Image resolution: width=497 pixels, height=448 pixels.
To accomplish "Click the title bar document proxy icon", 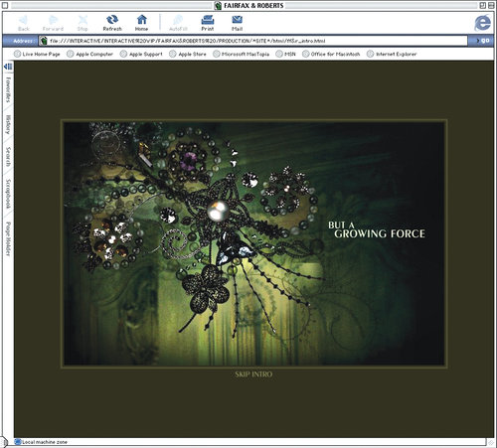I will pos(218,5).
